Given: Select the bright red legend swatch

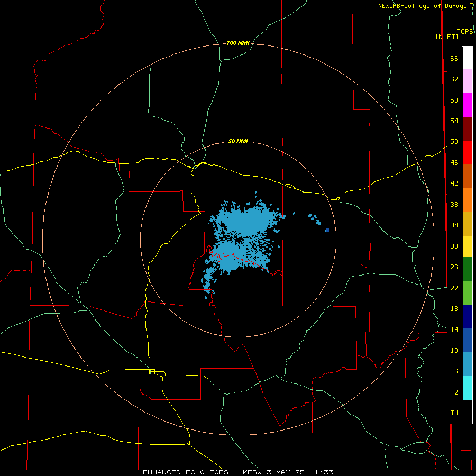Looking at the screenshot, I should tap(467, 152).
